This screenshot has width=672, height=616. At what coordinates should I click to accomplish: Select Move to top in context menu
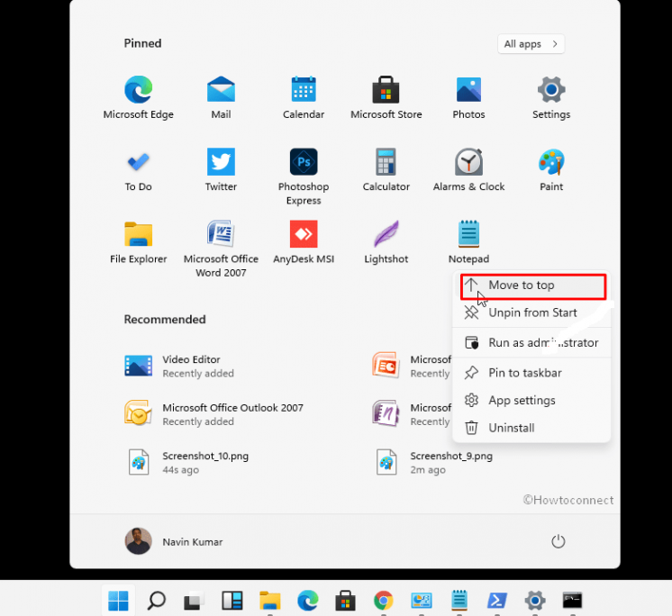[533, 286]
